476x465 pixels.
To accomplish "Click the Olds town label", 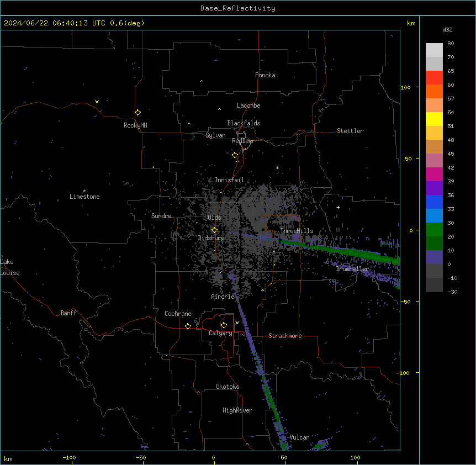I will click(214, 218).
